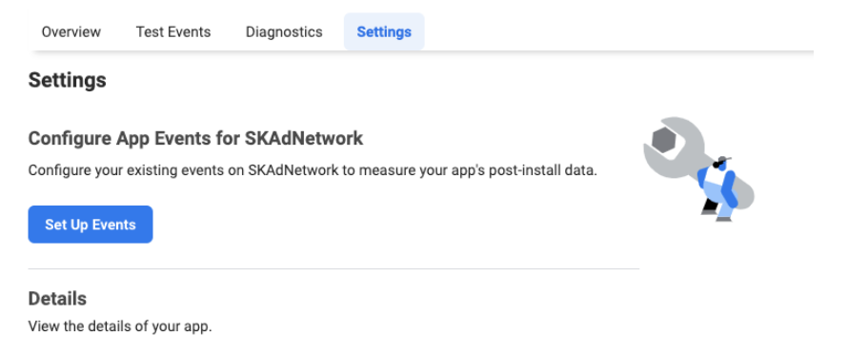The width and height of the screenshot is (868, 354).
Task: Select the highlighted Settings tab
Action: 384,32
